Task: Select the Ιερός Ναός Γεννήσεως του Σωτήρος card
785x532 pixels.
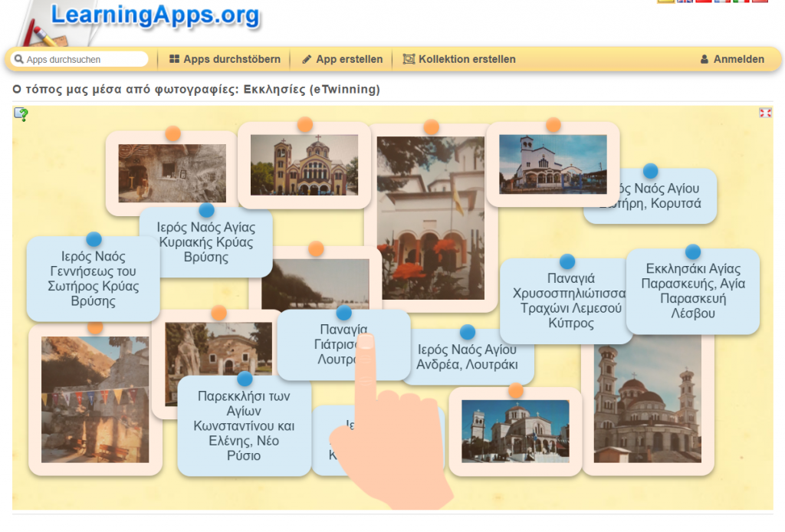Action: [93, 280]
